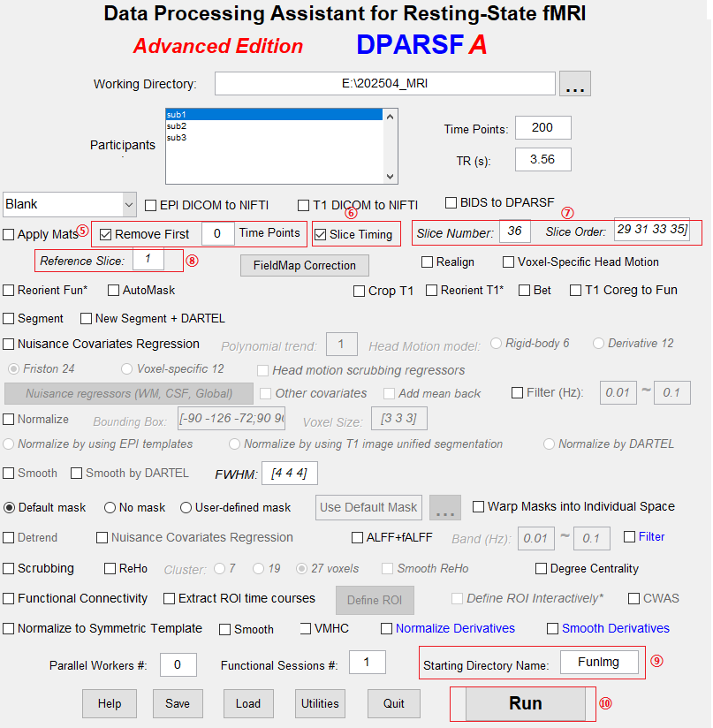The height and width of the screenshot is (728, 713).
Task: Click Remove First number field
Action: click(217, 233)
